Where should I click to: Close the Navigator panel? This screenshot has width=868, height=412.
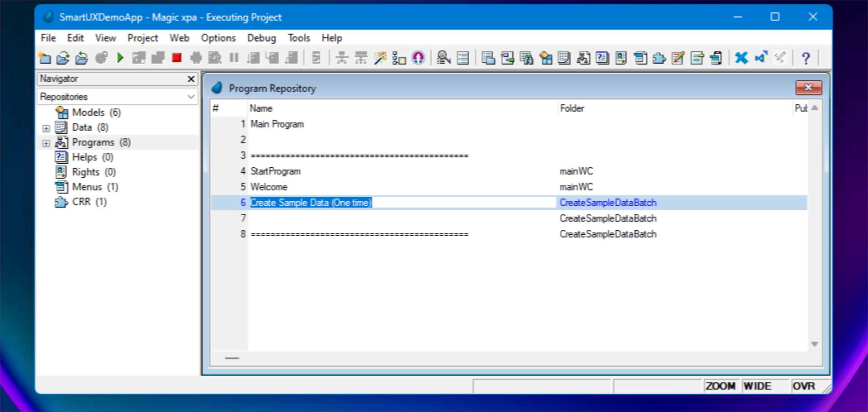[x=190, y=79]
